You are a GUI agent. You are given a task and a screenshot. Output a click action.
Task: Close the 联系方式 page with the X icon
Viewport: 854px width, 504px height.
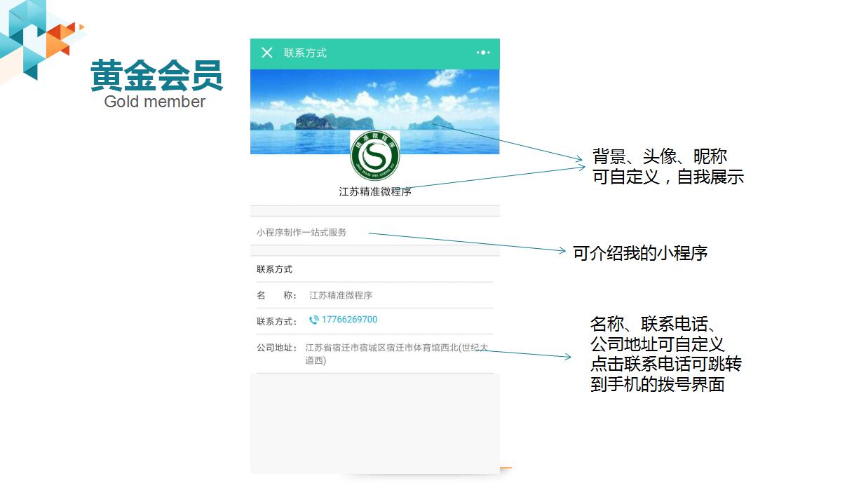(266, 53)
